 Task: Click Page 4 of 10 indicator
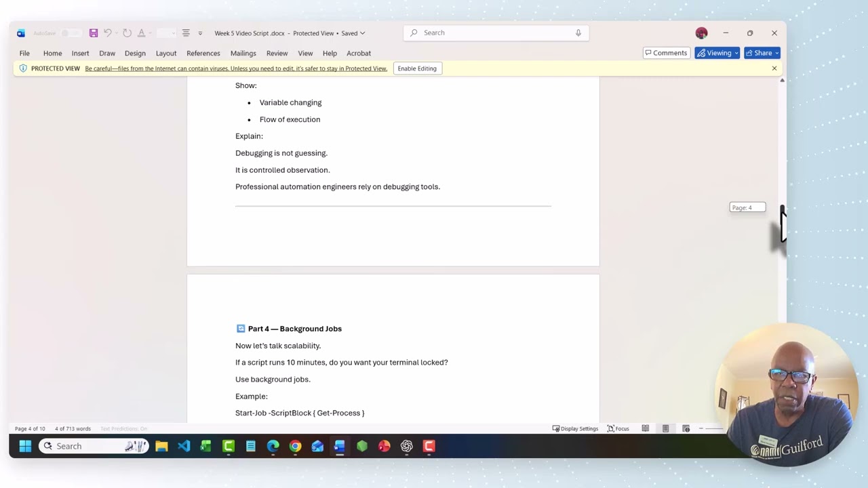[x=30, y=428]
